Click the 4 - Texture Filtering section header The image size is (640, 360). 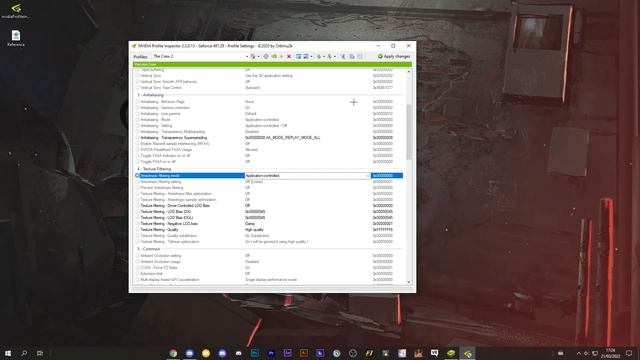pos(154,169)
